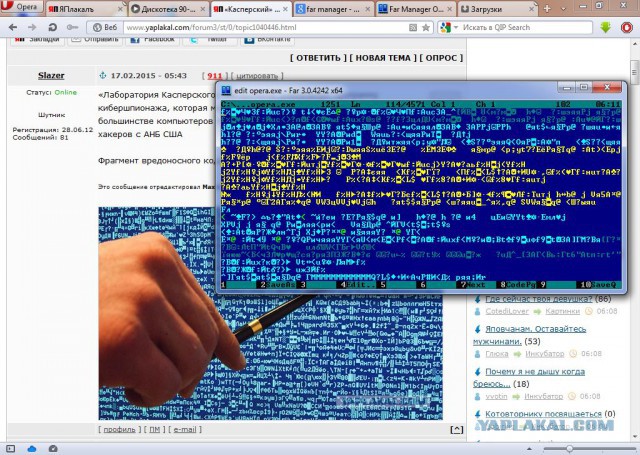Open user vvotin's profile
Screen dimensions: 640x455
496,396
